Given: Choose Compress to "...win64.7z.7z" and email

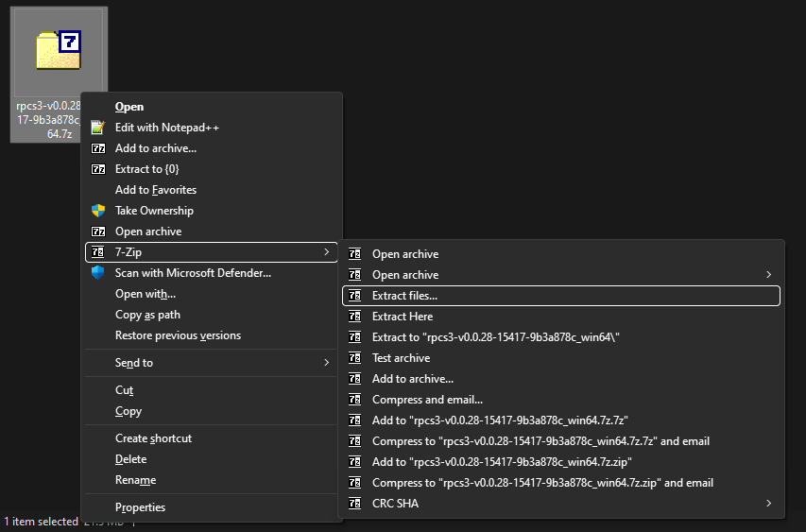Looking at the screenshot, I should pos(561,441).
